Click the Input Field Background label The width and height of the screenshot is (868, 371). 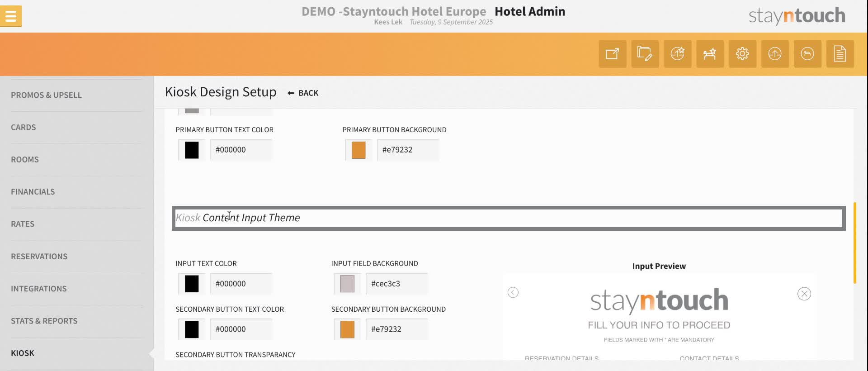[x=374, y=263]
